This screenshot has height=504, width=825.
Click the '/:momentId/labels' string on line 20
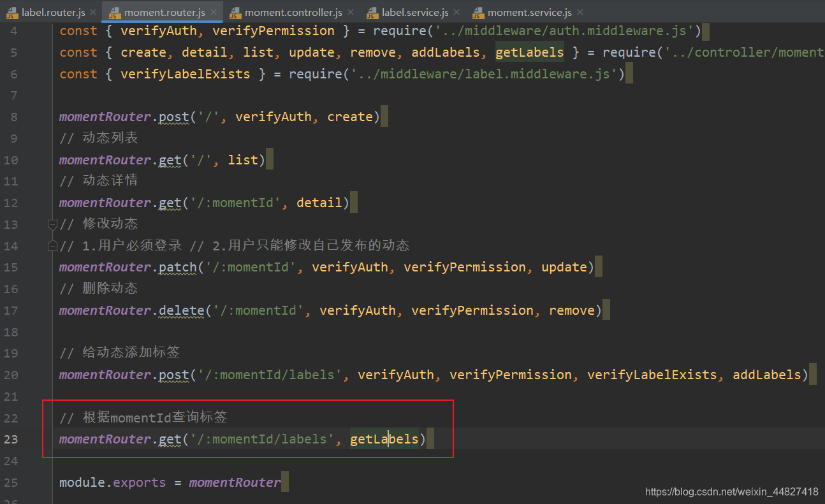point(270,375)
